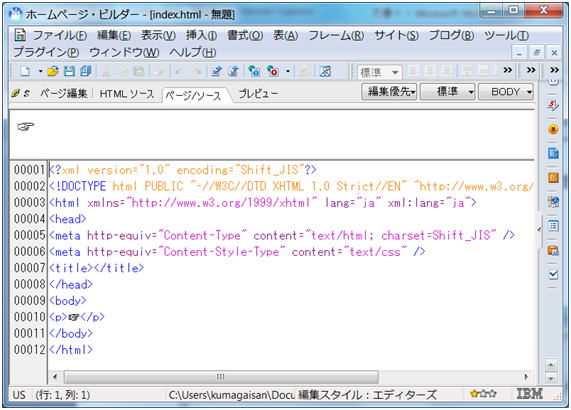
Task: Click the red S stylesheet sidebar icon
Action: coord(553,105)
